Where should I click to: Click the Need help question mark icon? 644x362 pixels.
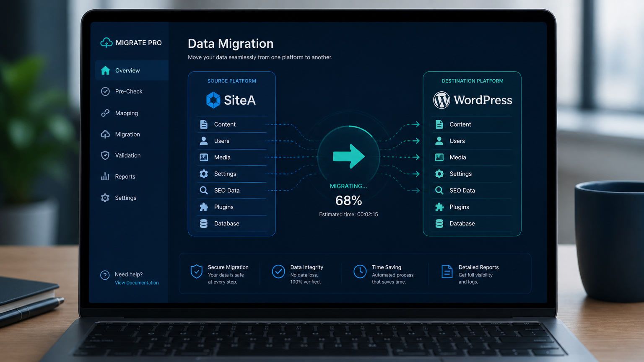(x=105, y=275)
